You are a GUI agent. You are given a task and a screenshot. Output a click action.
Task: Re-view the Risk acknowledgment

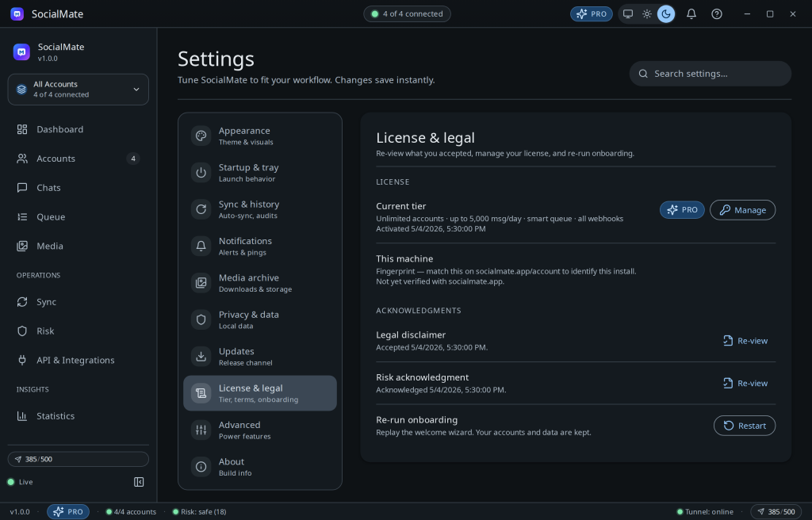point(745,384)
